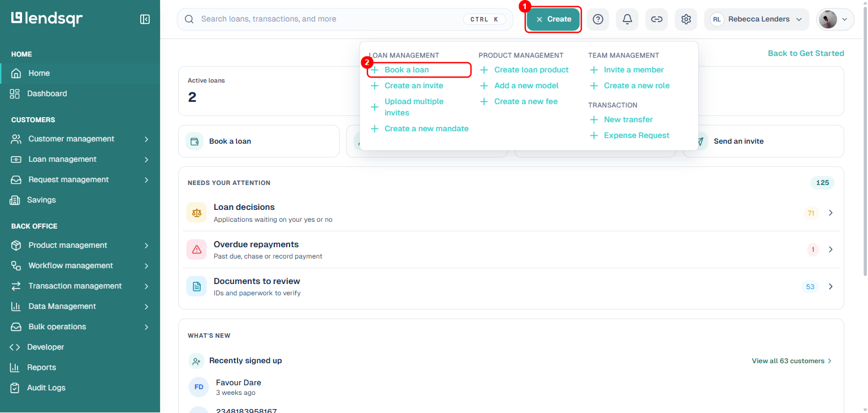Image resolution: width=868 pixels, height=413 pixels.
Task: Click the Send an invite card
Action: [763, 141]
